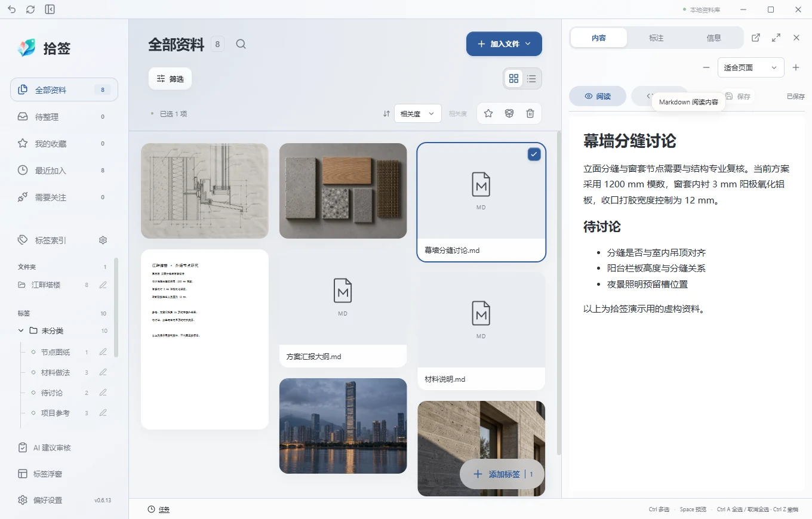Edit the 江畔塔楼 folder with pencil icon
This screenshot has width=812, height=519.
coord(103,285)
